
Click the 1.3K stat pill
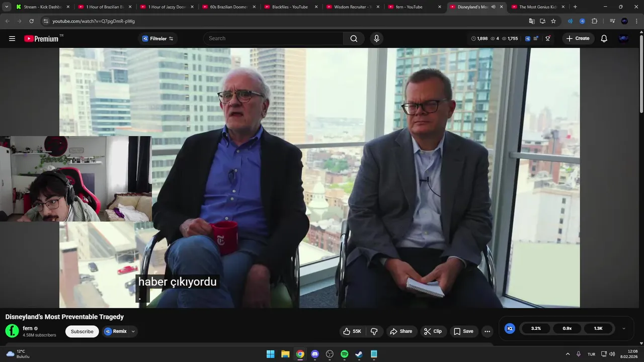point(598,328)
